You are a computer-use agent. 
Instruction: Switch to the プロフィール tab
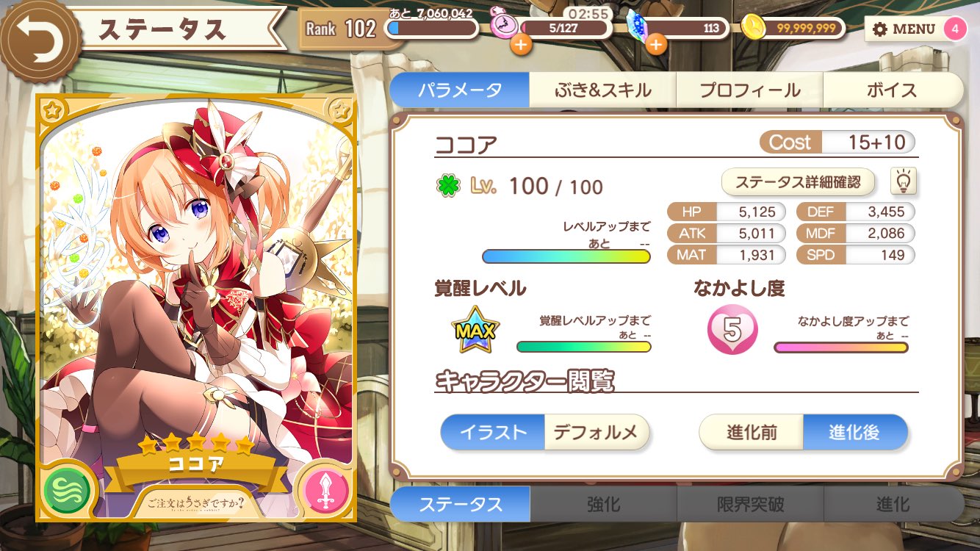[749, 90]
